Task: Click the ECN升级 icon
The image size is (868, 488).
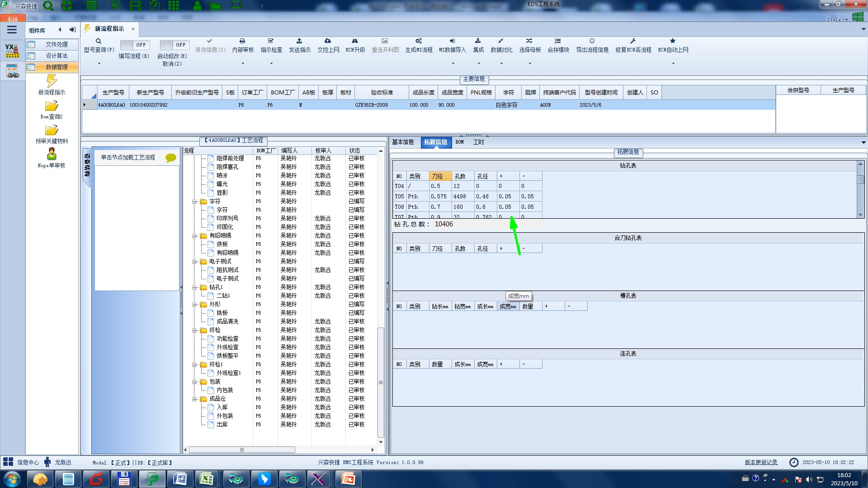Action: click(x=355, y=41)
